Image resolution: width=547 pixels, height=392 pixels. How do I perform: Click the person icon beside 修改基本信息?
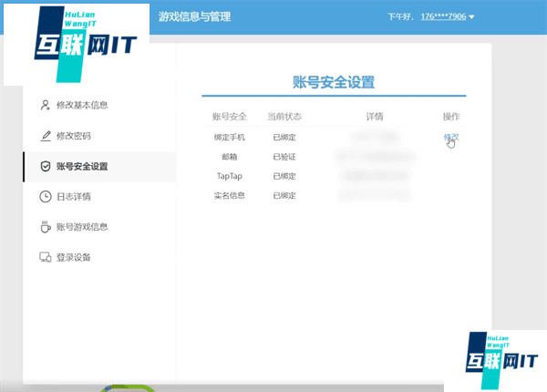click(x=46, y=105)
